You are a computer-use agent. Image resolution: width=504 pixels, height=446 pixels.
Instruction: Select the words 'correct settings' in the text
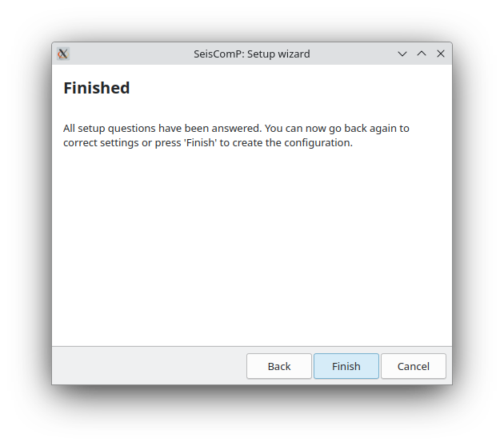[x=101, y=143]
